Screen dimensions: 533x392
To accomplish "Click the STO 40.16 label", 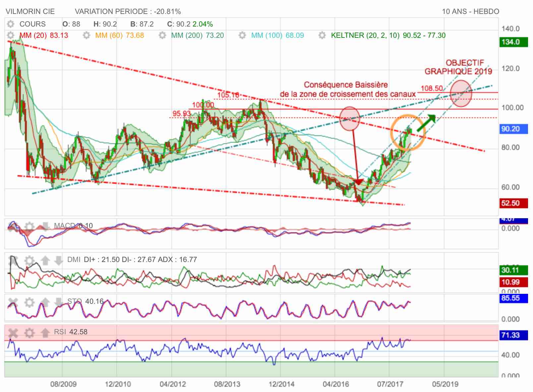I will [x=86, y=301].
